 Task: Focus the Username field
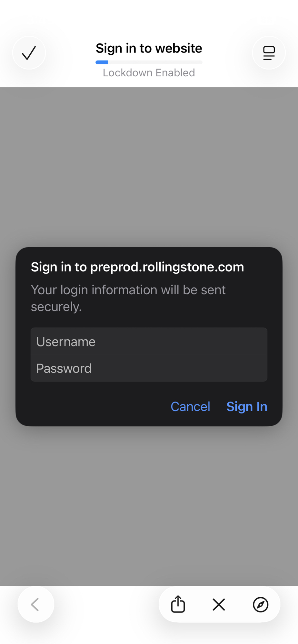[x=149, y=342]
